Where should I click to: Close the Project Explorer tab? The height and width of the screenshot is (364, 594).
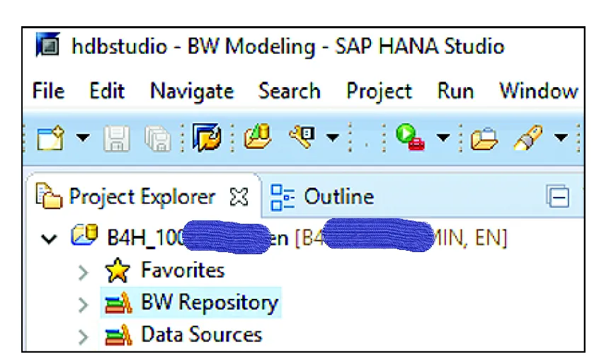(239, 197)
